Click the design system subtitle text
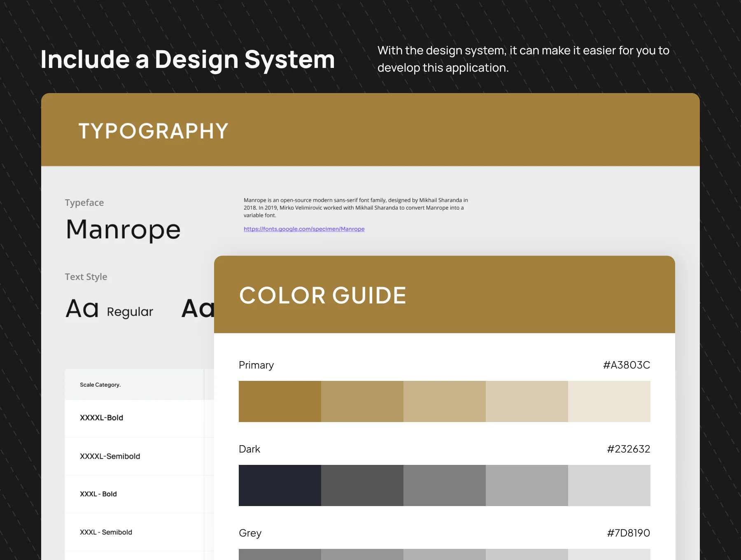 coord(523,59)
